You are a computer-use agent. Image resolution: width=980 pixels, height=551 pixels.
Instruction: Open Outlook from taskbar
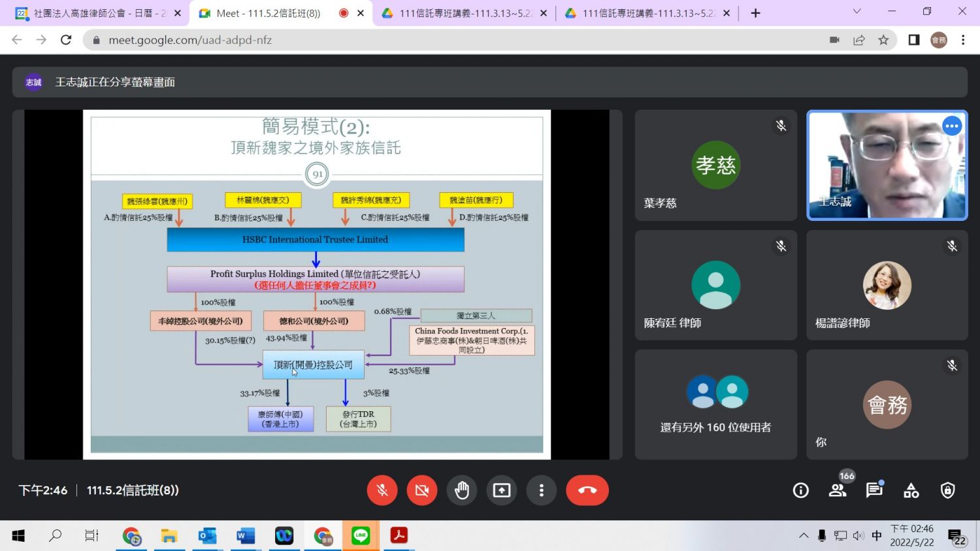(x=208, y=536)
